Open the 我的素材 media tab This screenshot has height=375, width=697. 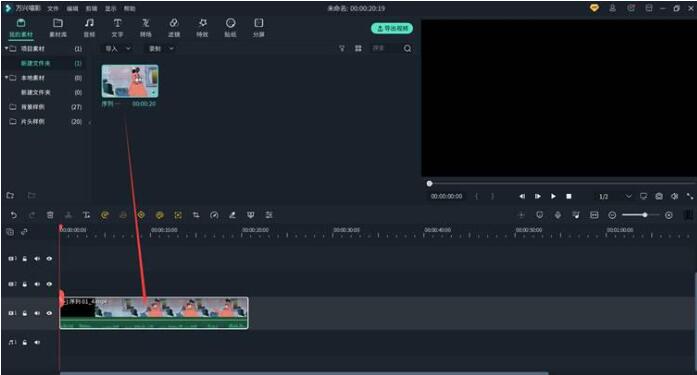click(x=21, y=28)
